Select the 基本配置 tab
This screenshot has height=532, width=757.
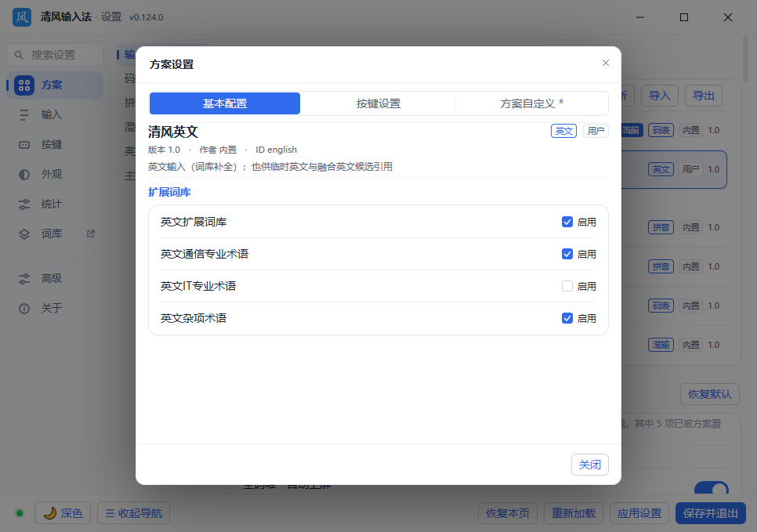coord(225,103)
